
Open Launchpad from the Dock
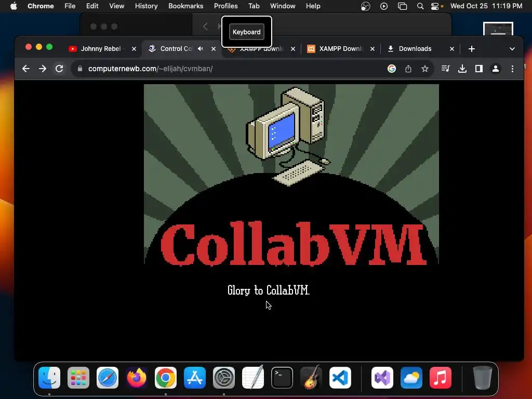click(x=78, y=378)
